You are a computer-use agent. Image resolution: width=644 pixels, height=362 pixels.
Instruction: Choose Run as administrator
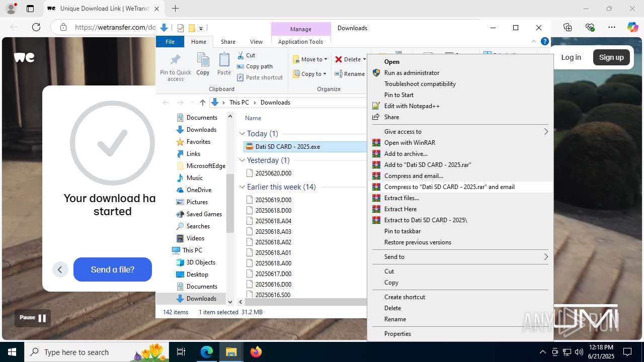[460, 73]
